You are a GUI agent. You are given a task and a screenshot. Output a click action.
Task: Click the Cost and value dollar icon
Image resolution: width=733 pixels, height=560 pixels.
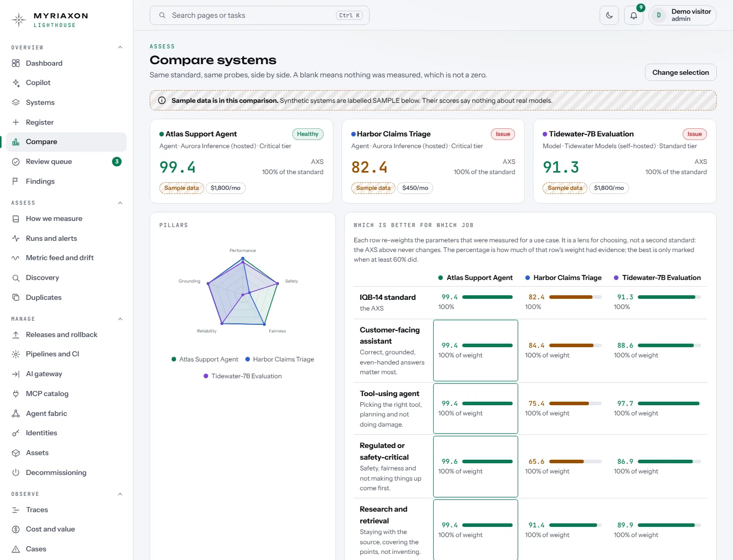click(x=16, y=529)
